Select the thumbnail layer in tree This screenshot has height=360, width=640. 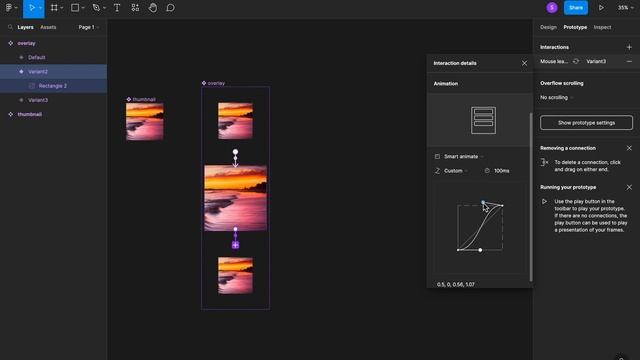click(53, 114)
